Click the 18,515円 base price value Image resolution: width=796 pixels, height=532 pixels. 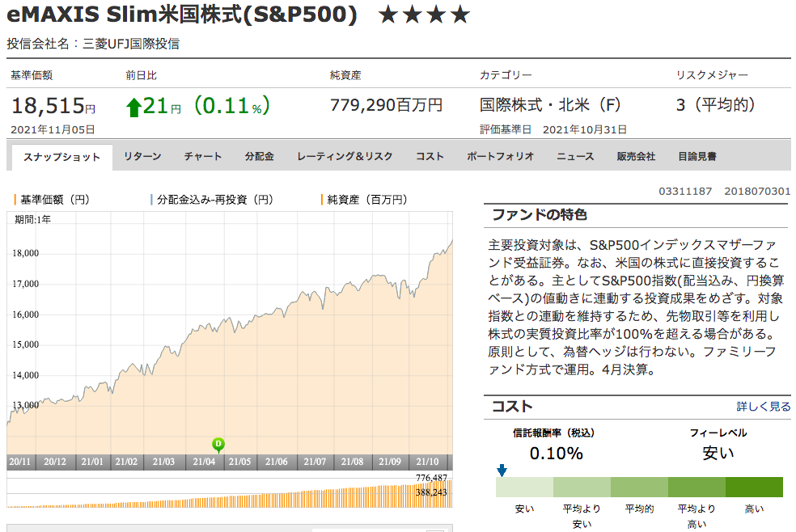tap(53, 106)
